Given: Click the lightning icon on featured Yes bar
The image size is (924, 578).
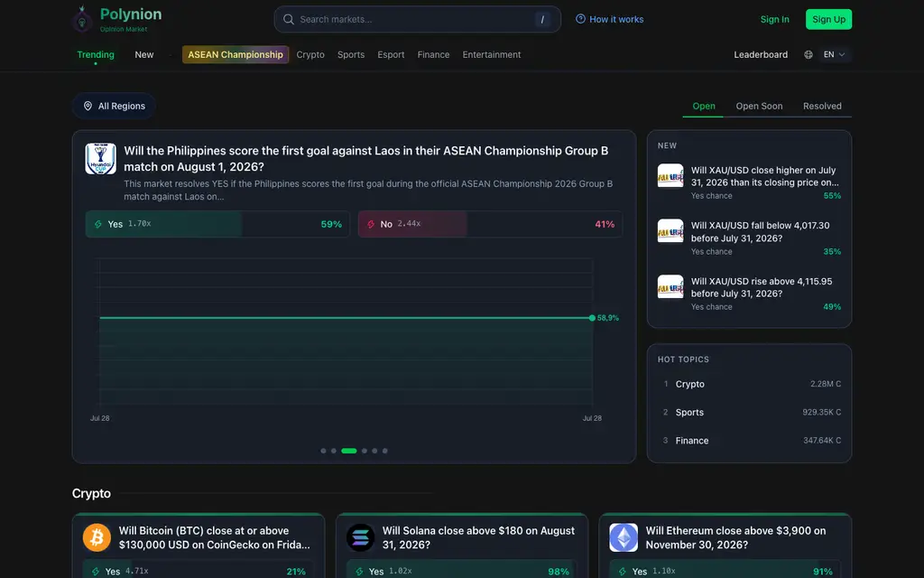Looking at the screenshot, I should pyautogui.click(x=97, y=224).
